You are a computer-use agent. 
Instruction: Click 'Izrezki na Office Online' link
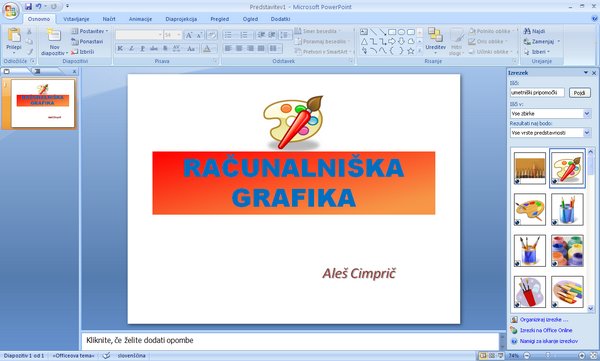546,330
